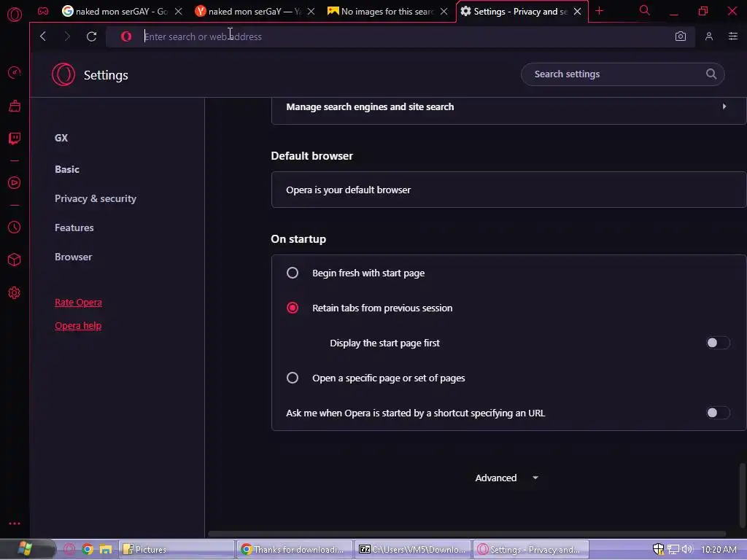
Task: Click the security shield tray icon
Action: pyautogui.click(x=659, y=549)
